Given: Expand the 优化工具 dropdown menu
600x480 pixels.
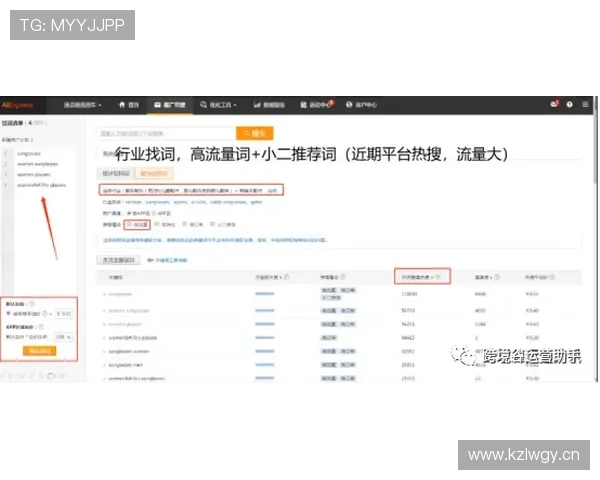Looking at the screenshot, I should pos(218,104).
